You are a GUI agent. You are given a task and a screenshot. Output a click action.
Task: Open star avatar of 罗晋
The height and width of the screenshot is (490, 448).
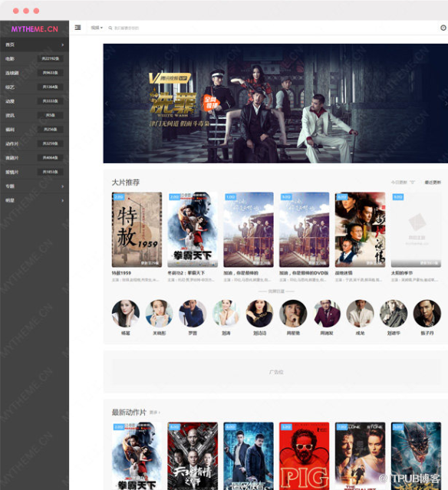pyautogui.click(x=193, y=314)
